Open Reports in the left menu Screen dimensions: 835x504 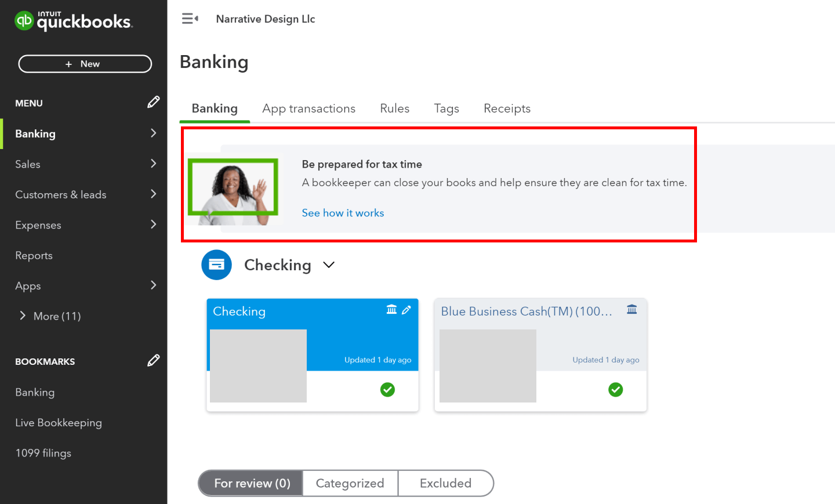coord(34,256)
